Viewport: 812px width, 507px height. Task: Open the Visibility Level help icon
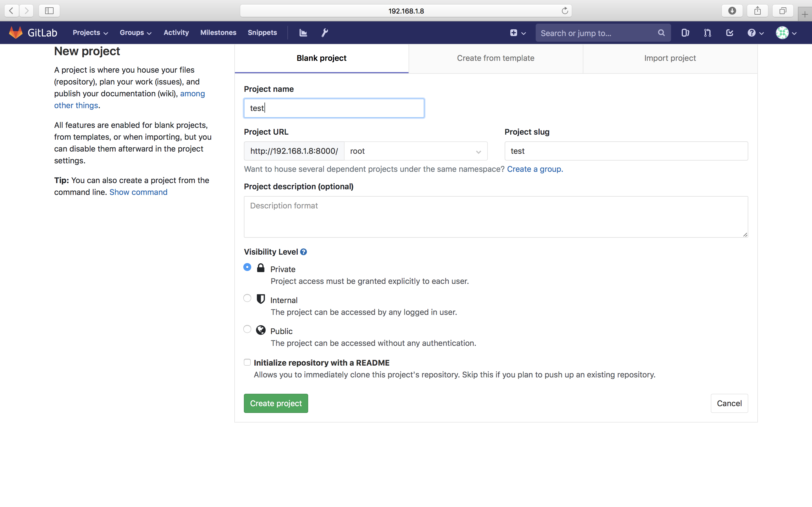point(303,252)
